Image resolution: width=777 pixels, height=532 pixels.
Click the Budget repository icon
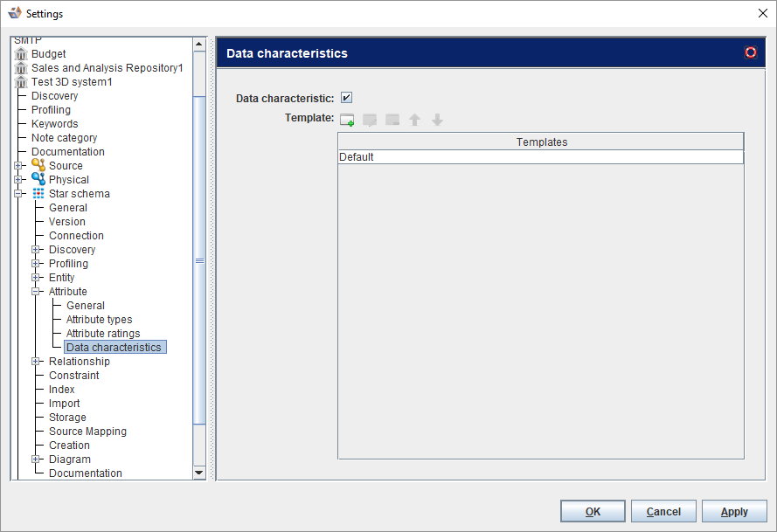coord(21,53)
